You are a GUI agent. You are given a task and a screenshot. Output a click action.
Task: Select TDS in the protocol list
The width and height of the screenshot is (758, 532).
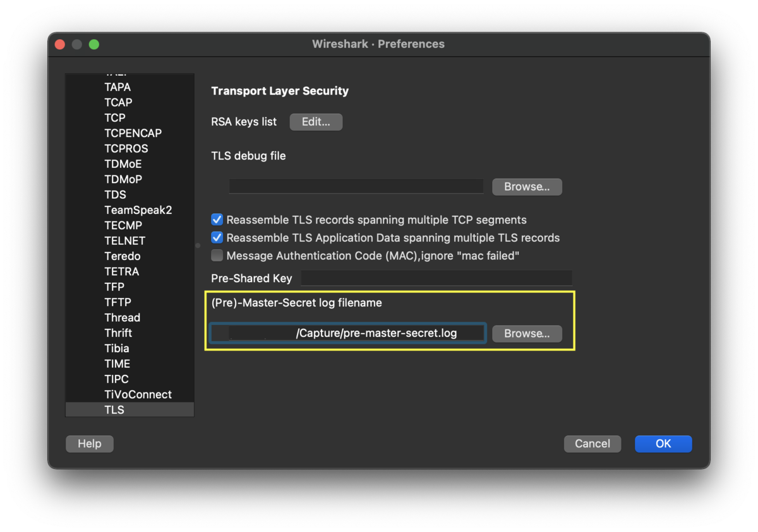pos(129,194)
